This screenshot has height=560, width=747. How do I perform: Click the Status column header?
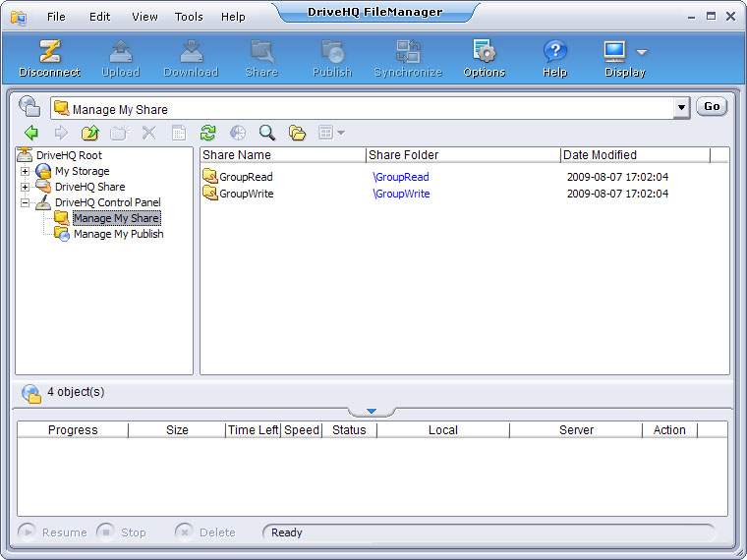tap(349, 430)
